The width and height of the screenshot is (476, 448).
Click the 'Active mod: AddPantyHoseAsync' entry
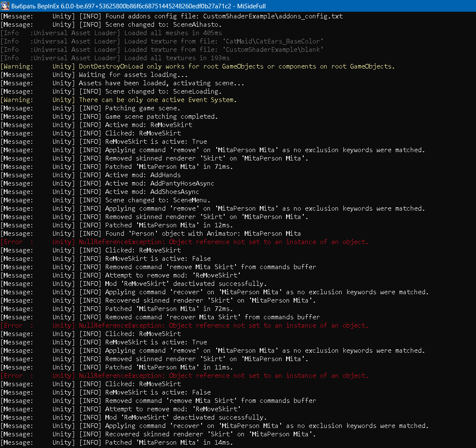coord(159,183)
